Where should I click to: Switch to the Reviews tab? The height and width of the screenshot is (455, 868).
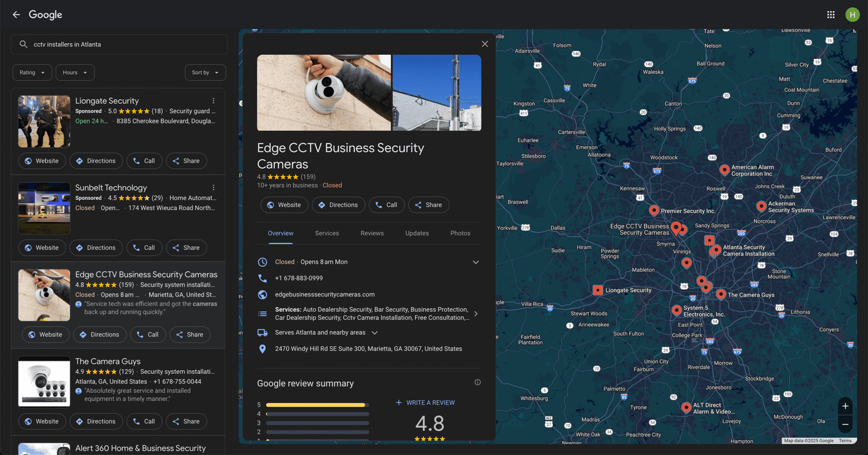point(372,233)
